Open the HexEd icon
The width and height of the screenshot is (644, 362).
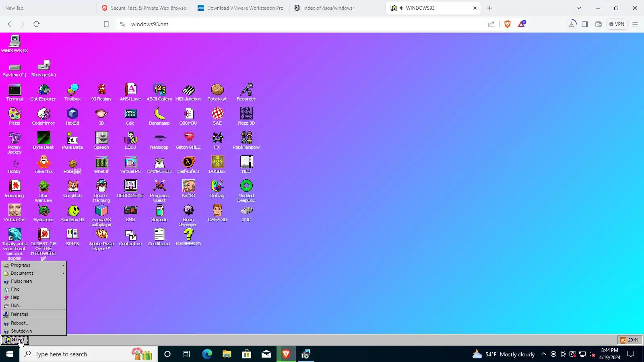72,117
